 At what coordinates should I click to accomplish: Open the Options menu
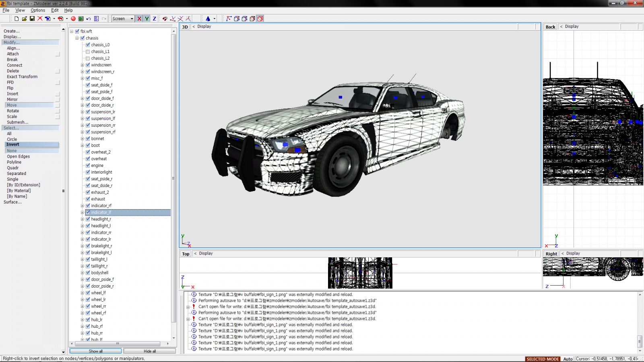click(38, 10)
